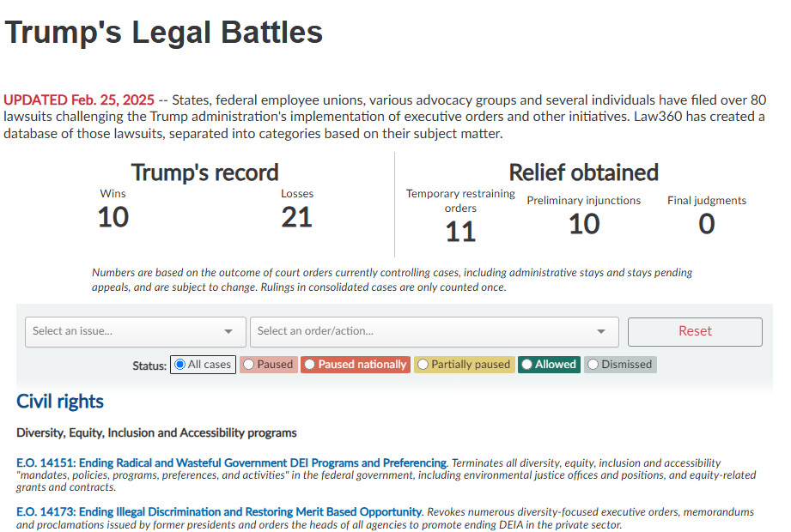Image resolution: width=791 pixels, height=532 pixels.
Task: Click the 'Trump's record' heading
Action: 204,172
